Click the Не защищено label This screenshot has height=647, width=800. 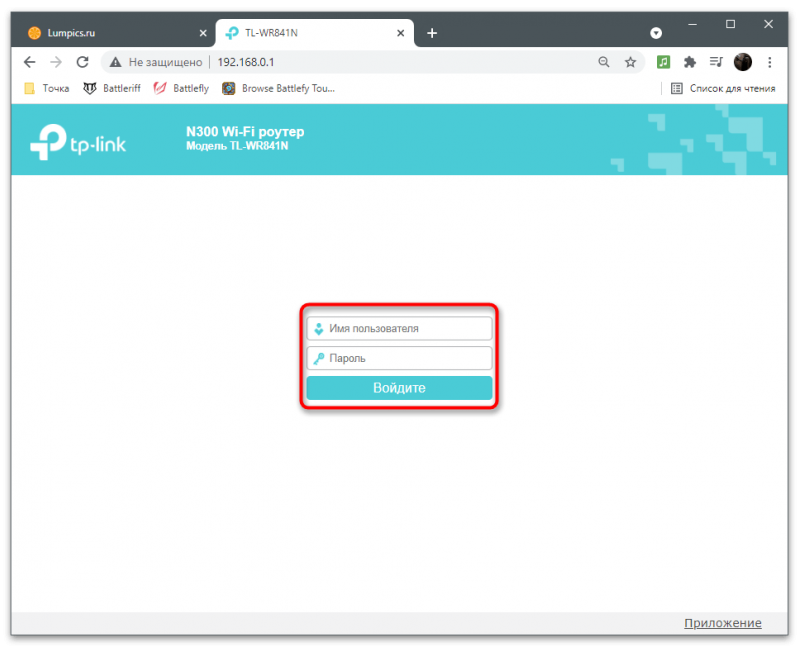165,62
